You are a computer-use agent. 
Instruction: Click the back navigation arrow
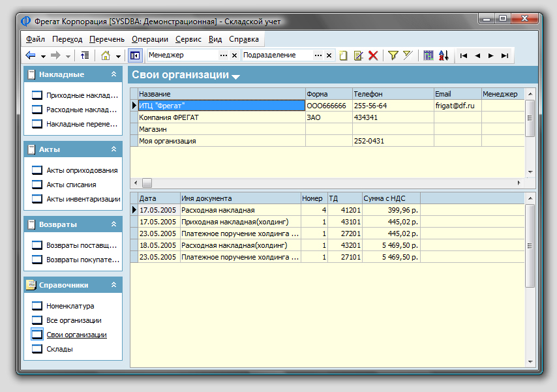pos(30,55)
